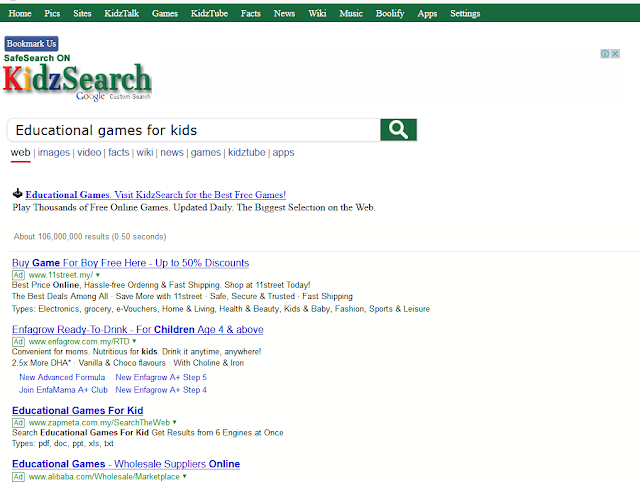Open New Enfagrow A+ Step 5 sitelink
640x482 pixels.
(161, 378)
